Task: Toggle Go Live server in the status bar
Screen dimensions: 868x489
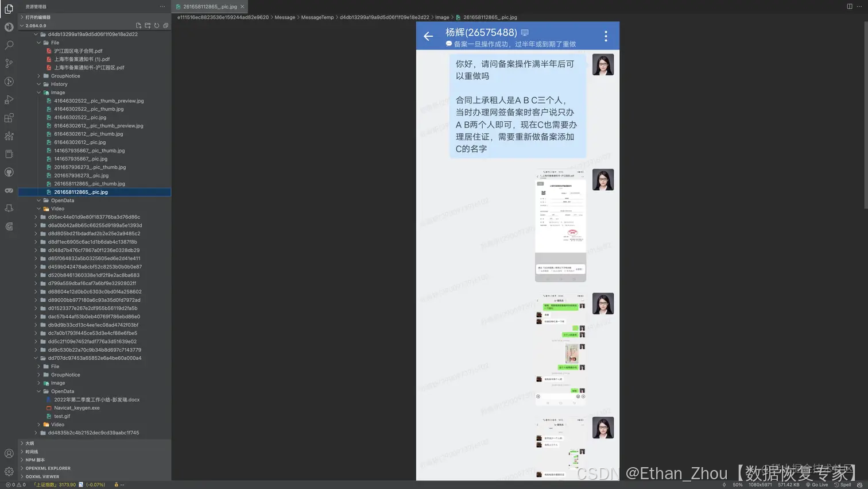Action: point(817,484)
